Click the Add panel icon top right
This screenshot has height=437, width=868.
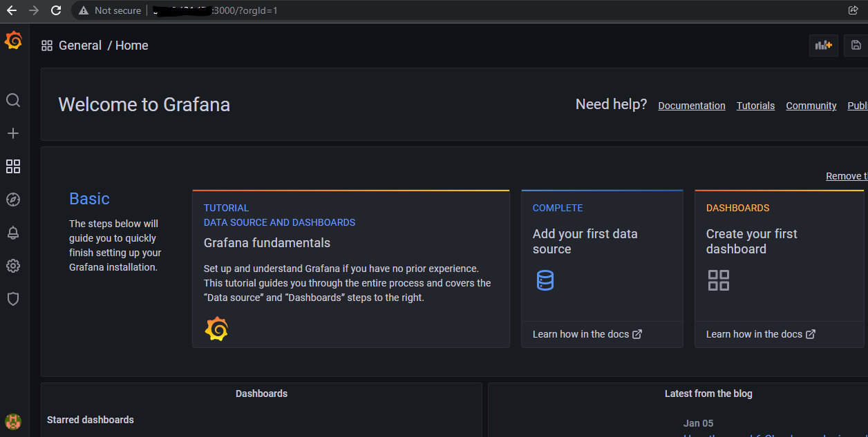click(x=823, y=45)
